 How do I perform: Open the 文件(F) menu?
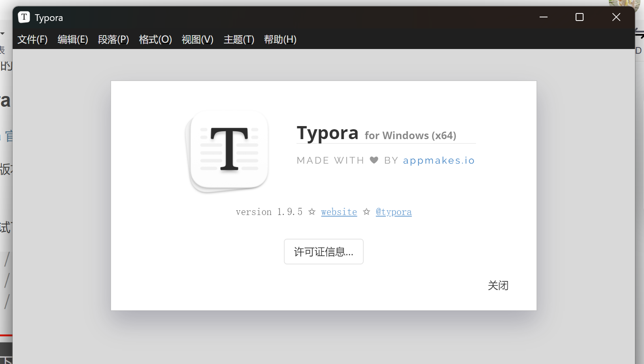32,40
